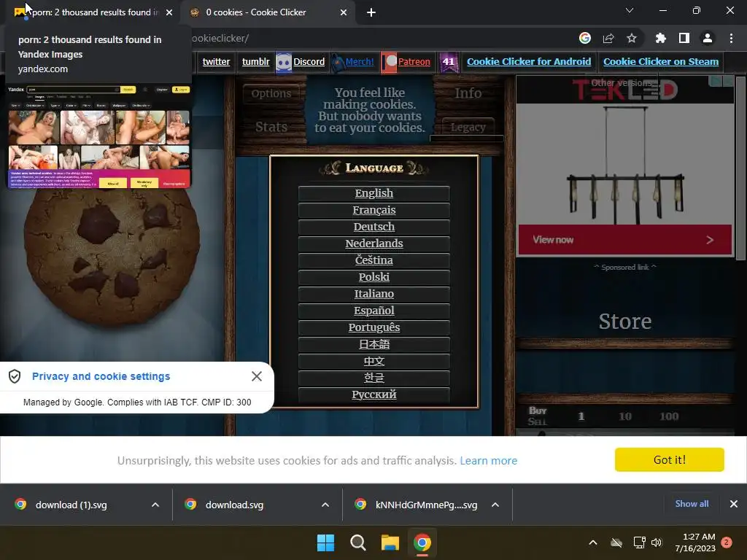Viewport: 747px width, 560px height.
Task: Open the Legacy button
Action: (468, 127)
